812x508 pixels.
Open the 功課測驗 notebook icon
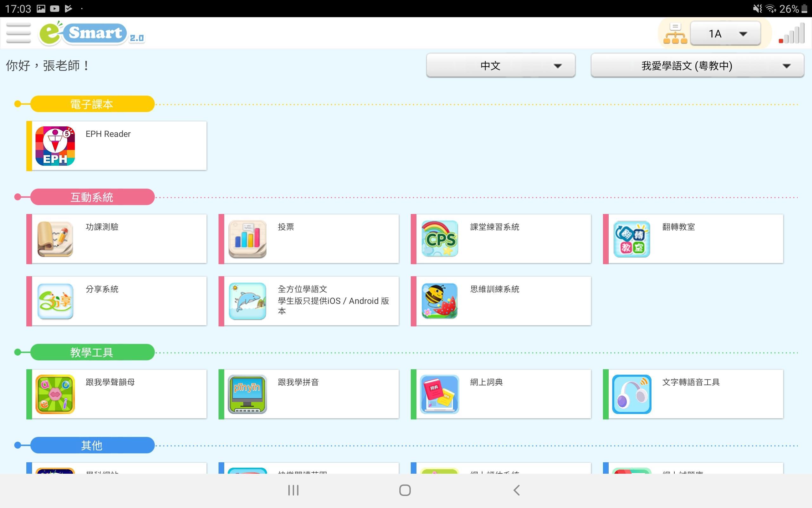(55, 239)
